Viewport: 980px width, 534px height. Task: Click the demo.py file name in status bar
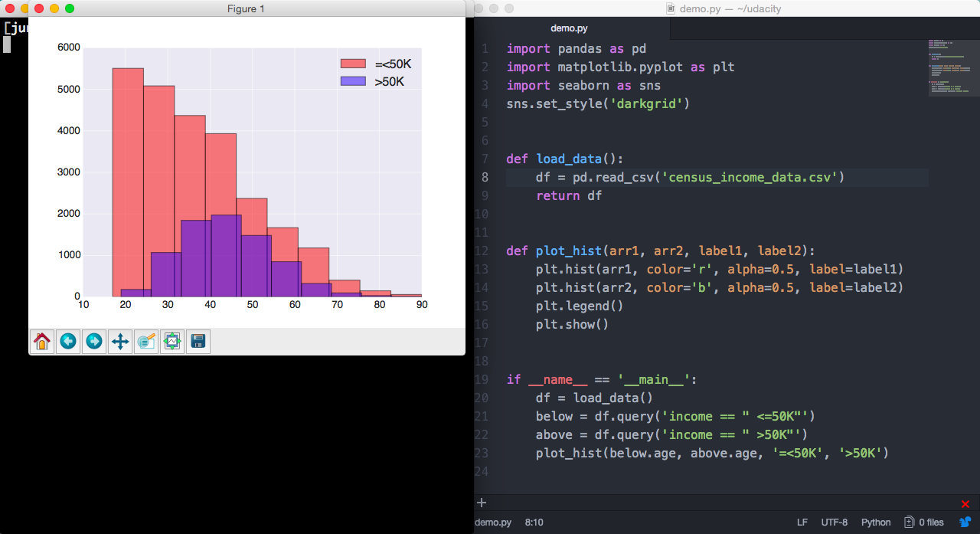click(492, 523)
